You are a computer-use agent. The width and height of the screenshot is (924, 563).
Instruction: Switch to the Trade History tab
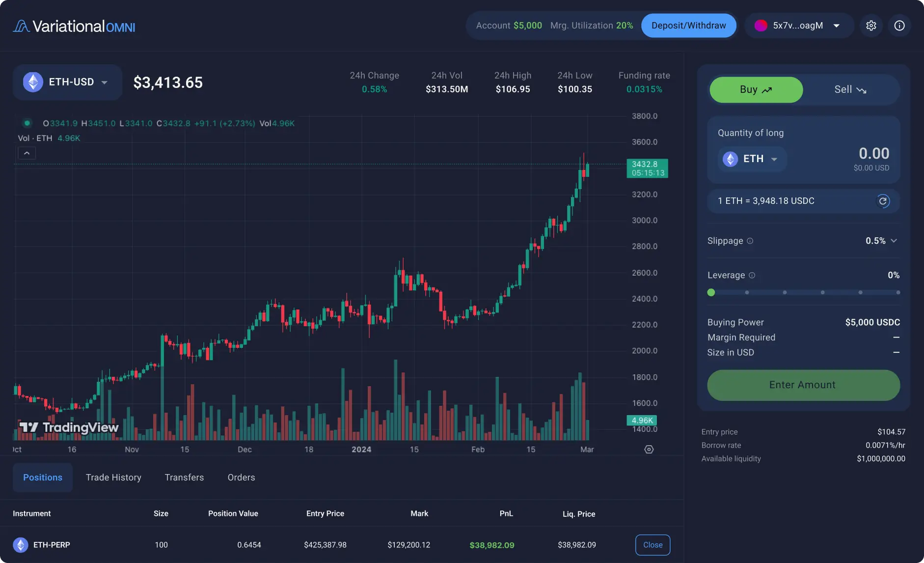point(113,478)
